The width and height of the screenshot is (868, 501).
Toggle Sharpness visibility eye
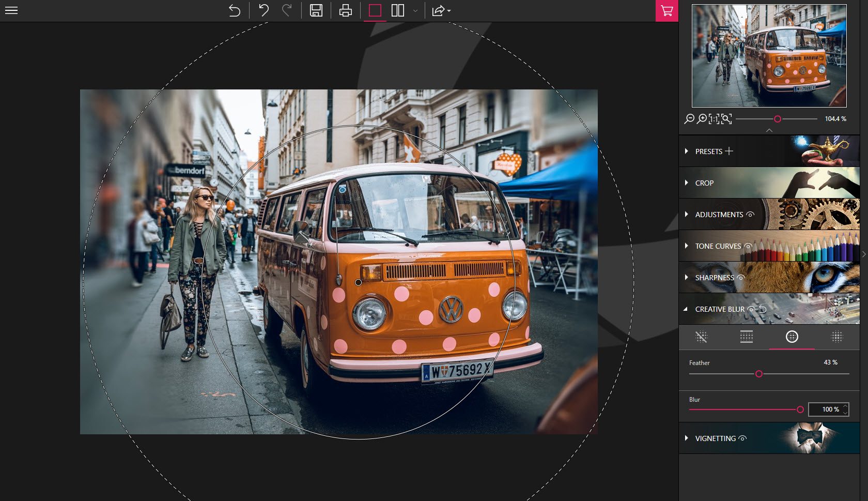pos(740,278)
